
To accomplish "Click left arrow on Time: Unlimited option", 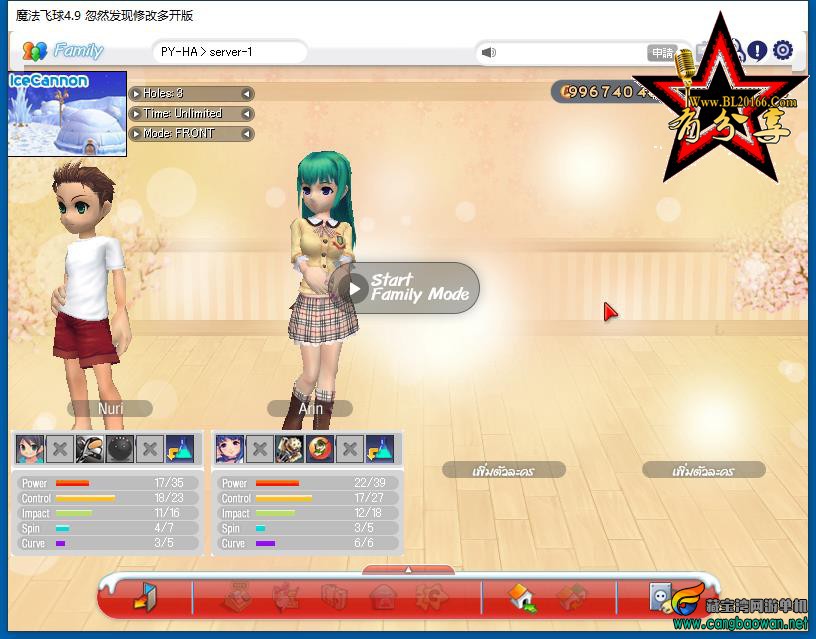I will (x=136, y=113).
